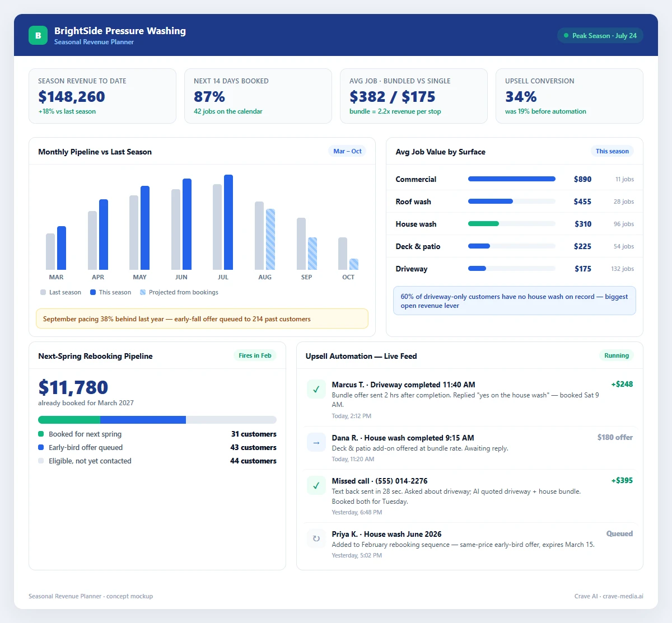Click the Projected from bookings legend swatch
Screen dimensions: 672x623
point(143,292)
